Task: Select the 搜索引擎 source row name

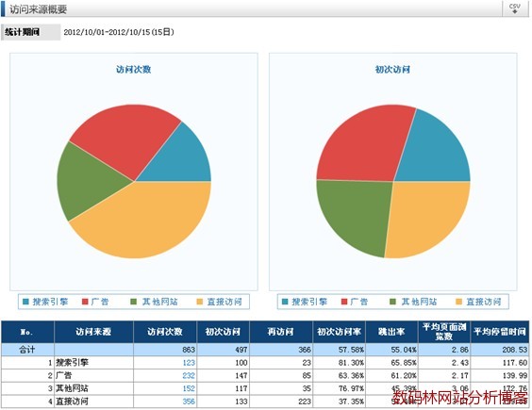Action: pyautogui.click(x=72, y=363)
